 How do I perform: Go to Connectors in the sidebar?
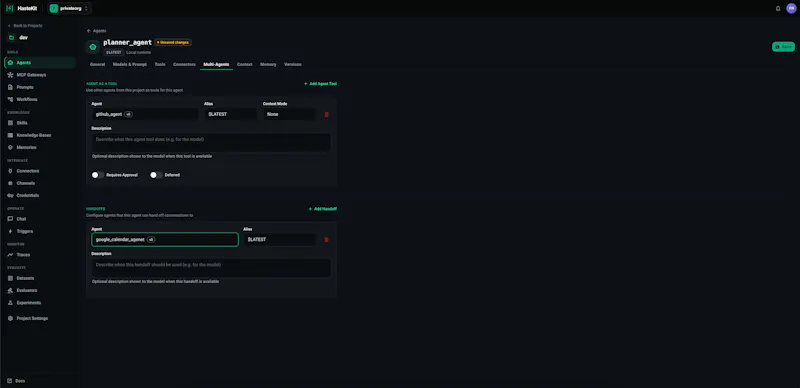coord(40,171)
